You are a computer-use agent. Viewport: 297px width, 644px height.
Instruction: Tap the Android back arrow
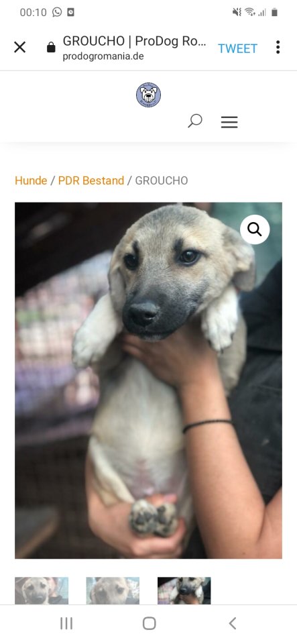click(x=232, y=623)
